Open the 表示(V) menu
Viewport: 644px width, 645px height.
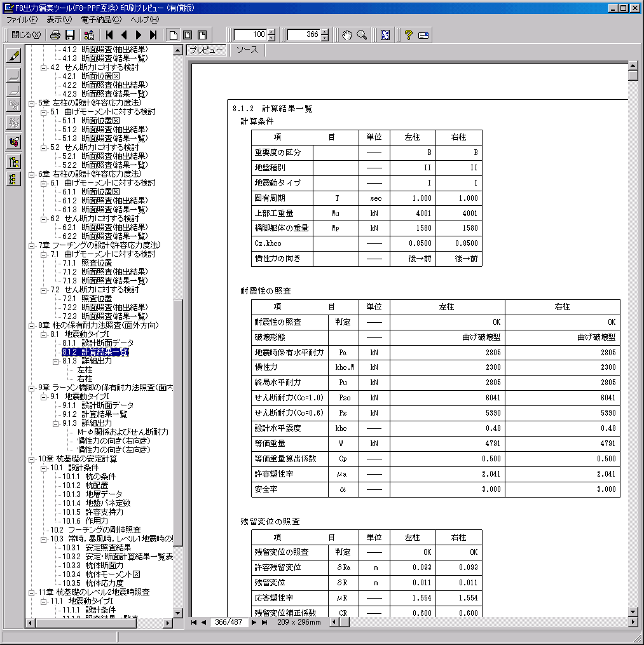point(59,19)
